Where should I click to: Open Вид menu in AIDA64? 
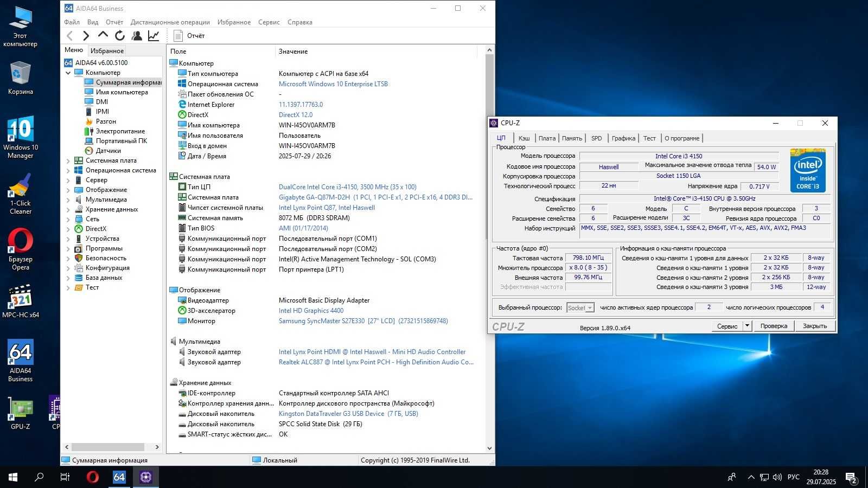(93, 22)
